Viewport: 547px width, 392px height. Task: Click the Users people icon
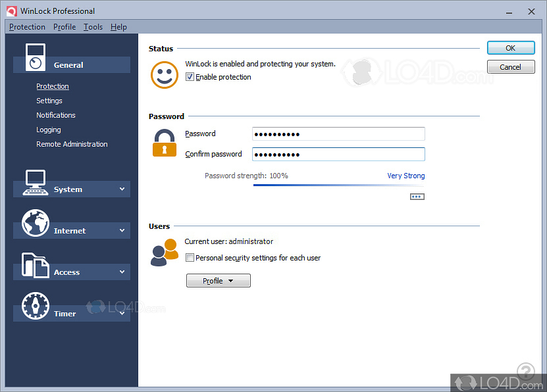165,252
